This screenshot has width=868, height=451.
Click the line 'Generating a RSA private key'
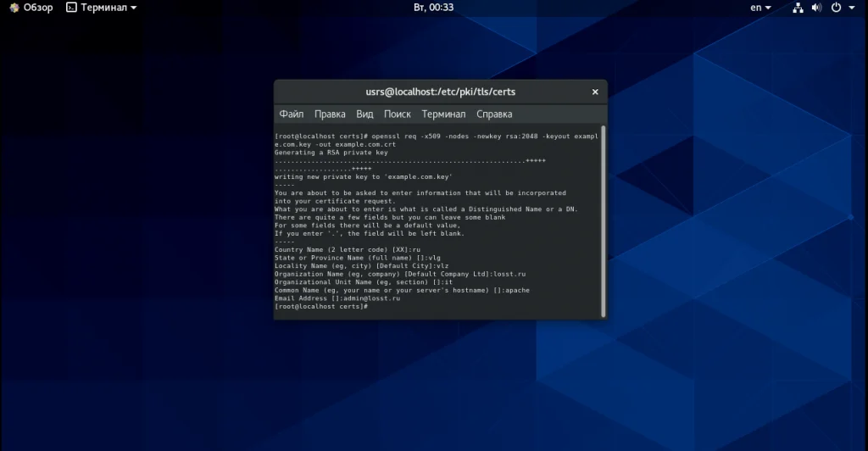click(331, 153)
